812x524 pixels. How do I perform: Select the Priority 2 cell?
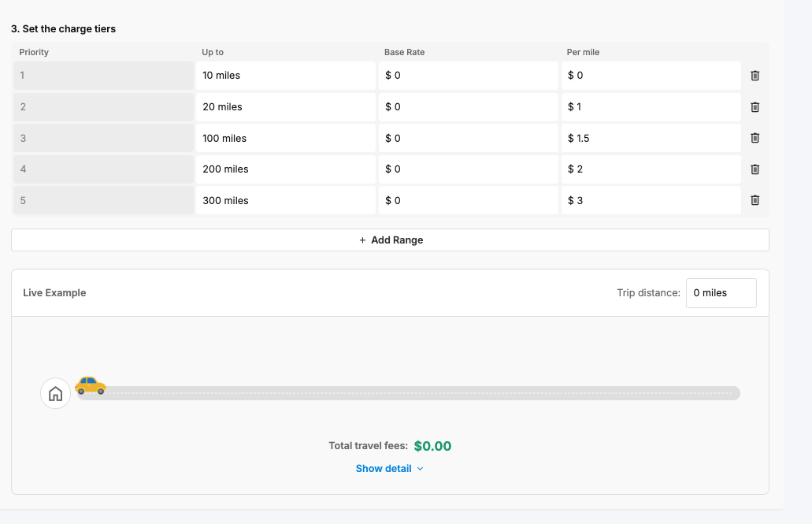click(x=104, y=107)
